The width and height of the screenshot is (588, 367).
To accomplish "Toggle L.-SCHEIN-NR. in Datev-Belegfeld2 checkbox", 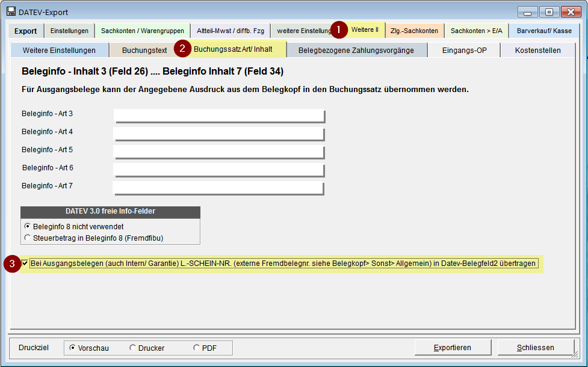I will point(25,263).
